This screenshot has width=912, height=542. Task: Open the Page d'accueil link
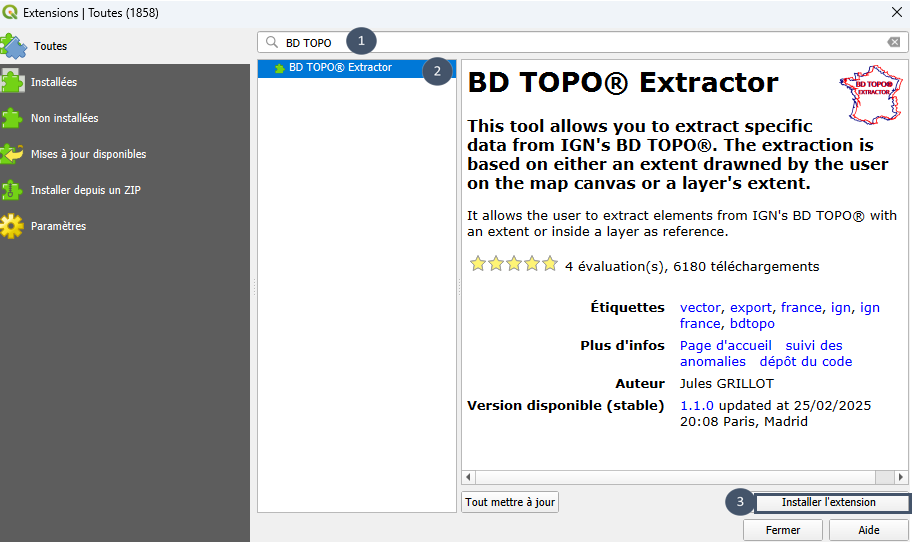[726, 345]
